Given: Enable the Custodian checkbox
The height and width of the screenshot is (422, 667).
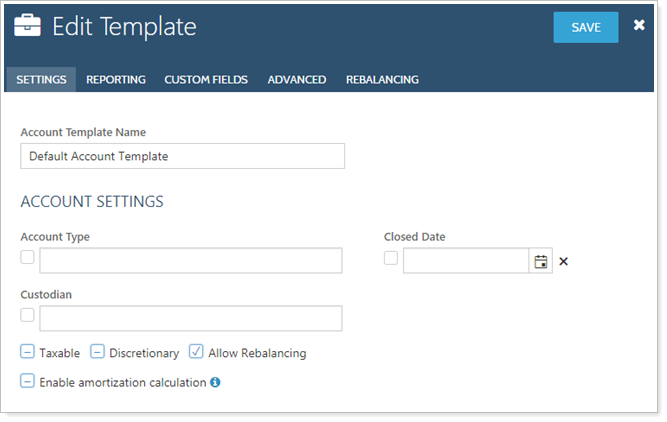Looking at the screenshot, I should 27,315.
